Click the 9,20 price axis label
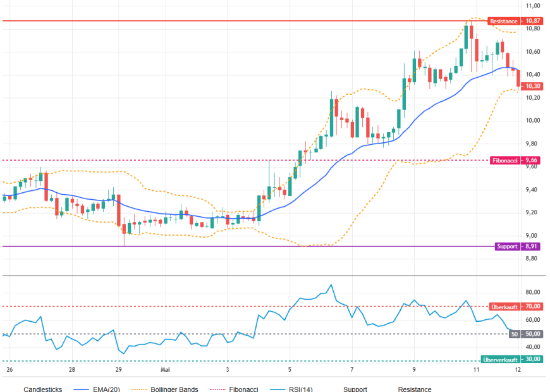This screenshot has height=392, width=550. (531, 212)
